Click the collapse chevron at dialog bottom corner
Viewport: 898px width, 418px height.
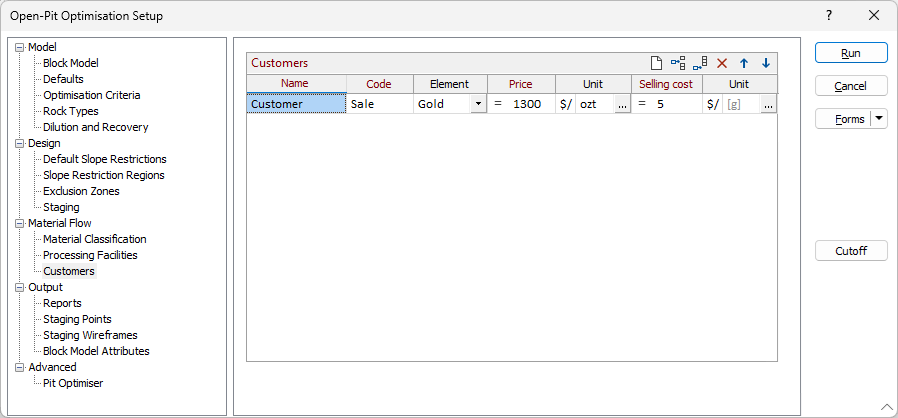pos(886,407)
